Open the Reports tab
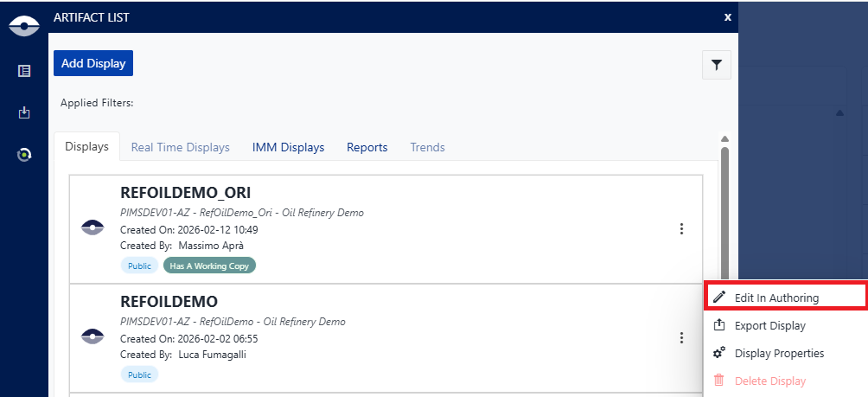The image size is (868, 397). tap(367, 147)
